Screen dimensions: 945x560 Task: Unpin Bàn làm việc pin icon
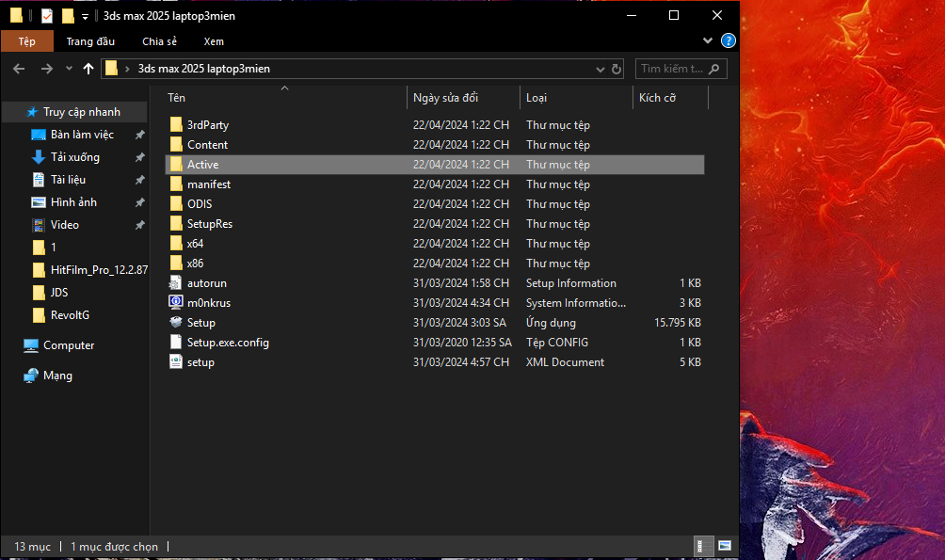tap(139, 135)
